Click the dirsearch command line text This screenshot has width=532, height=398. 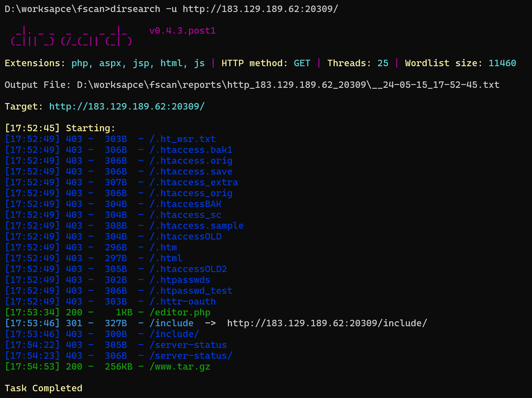(224, 9)
